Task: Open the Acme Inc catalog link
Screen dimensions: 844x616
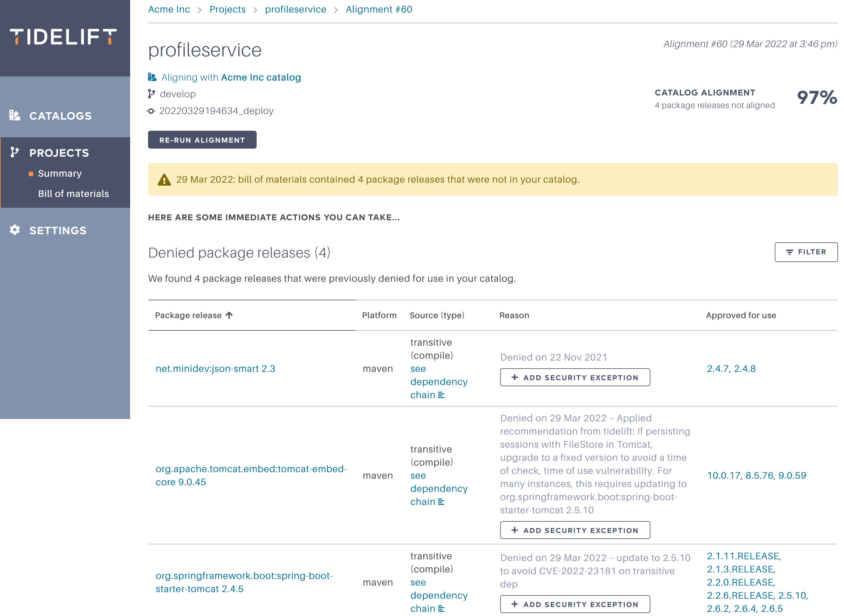Action: 261,77
